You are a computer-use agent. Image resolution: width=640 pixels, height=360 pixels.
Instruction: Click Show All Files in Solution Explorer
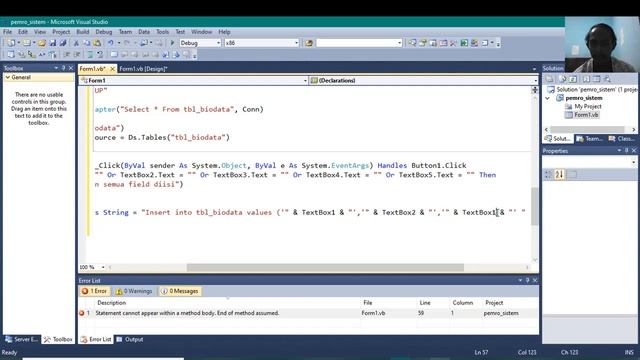pos(562,79)
